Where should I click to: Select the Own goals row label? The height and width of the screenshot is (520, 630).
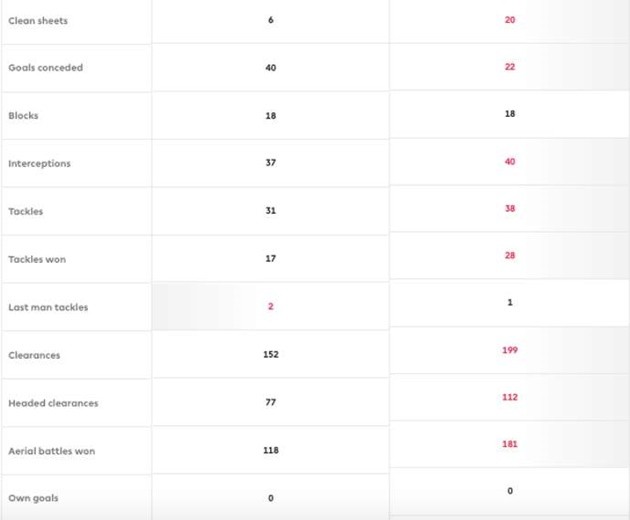click(x=33, y=498)
